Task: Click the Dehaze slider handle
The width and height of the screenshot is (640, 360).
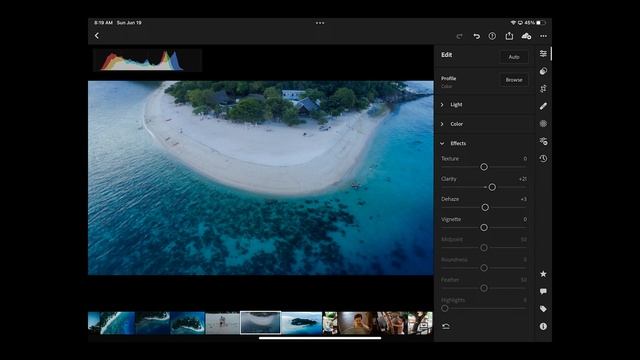Action: click(x=485, y=207)
